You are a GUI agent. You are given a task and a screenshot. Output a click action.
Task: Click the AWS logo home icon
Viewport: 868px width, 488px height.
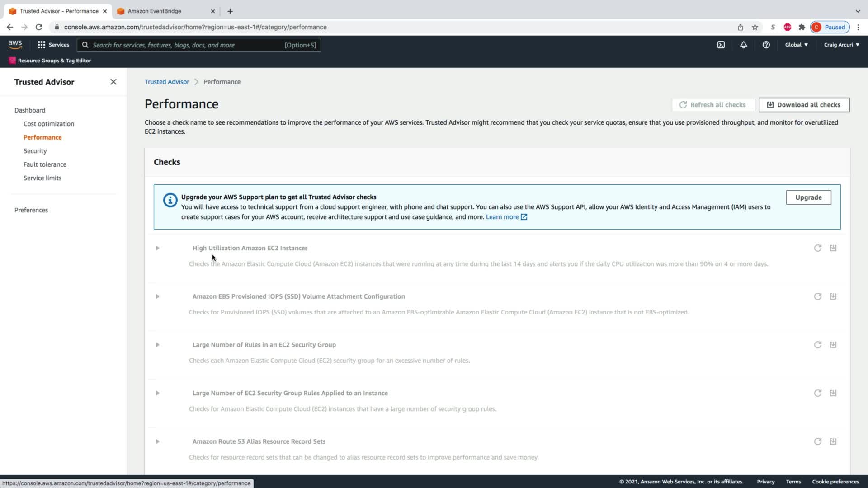point(15,44)
